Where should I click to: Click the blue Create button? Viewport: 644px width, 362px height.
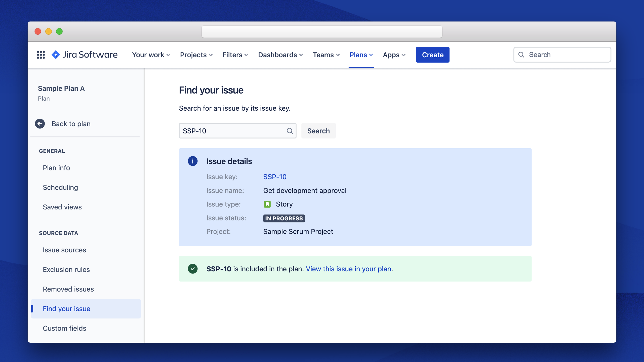433,55
